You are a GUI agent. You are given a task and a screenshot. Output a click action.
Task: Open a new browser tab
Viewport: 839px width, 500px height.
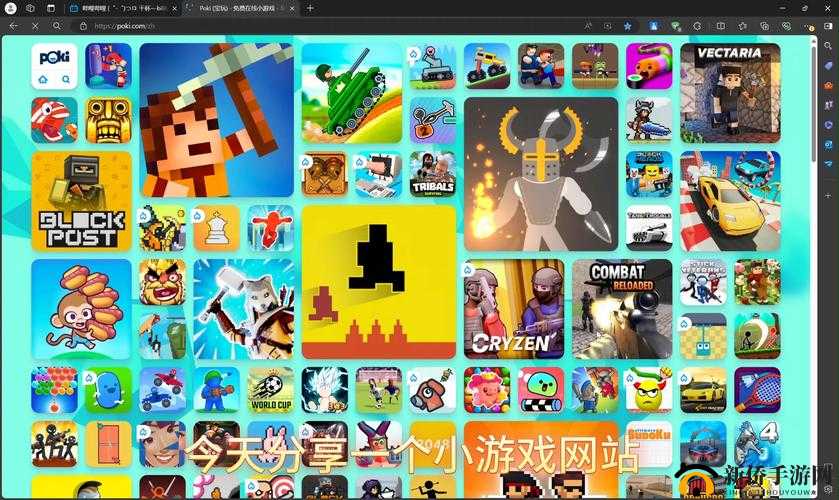(310, 8)
